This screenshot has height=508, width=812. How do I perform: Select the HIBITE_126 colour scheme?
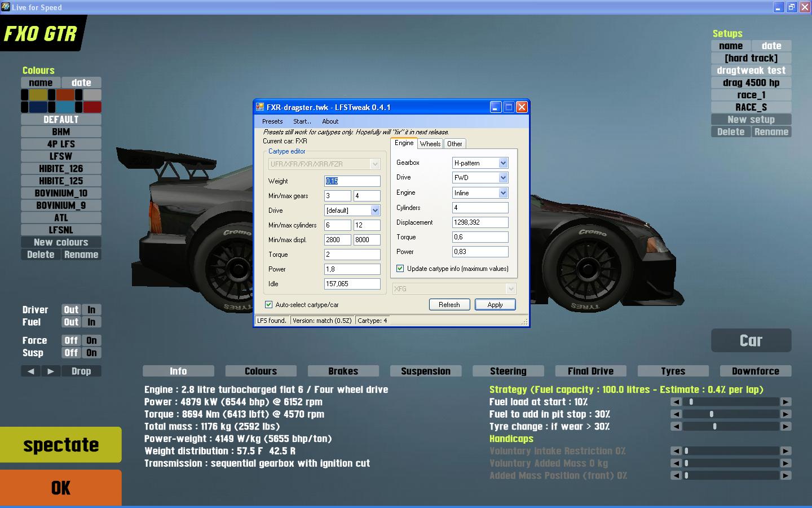point(61,168)
